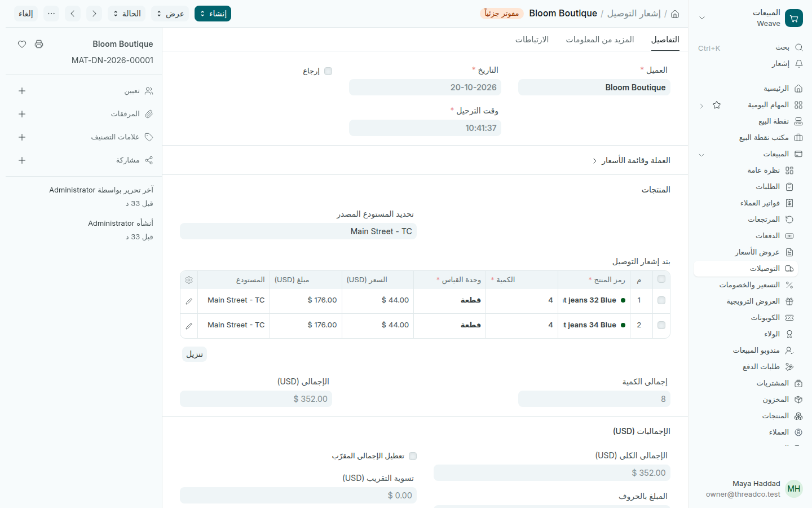Image resolution: width=812 pixels, height=508 pixels.
Task: Add tag with plus next to علامات التصنيف
Action: pos(22,137)
